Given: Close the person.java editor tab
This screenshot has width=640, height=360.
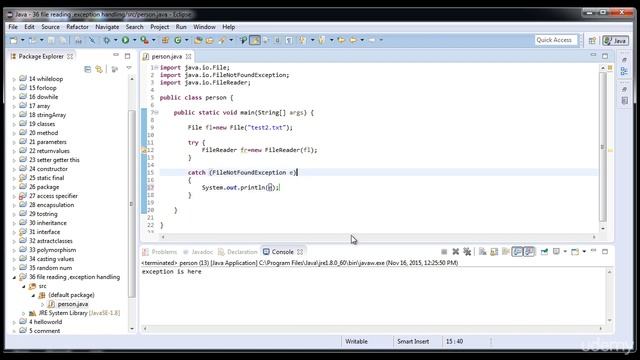Looking at the screenshot, I should pyautogui.click(x=188, y=56).
